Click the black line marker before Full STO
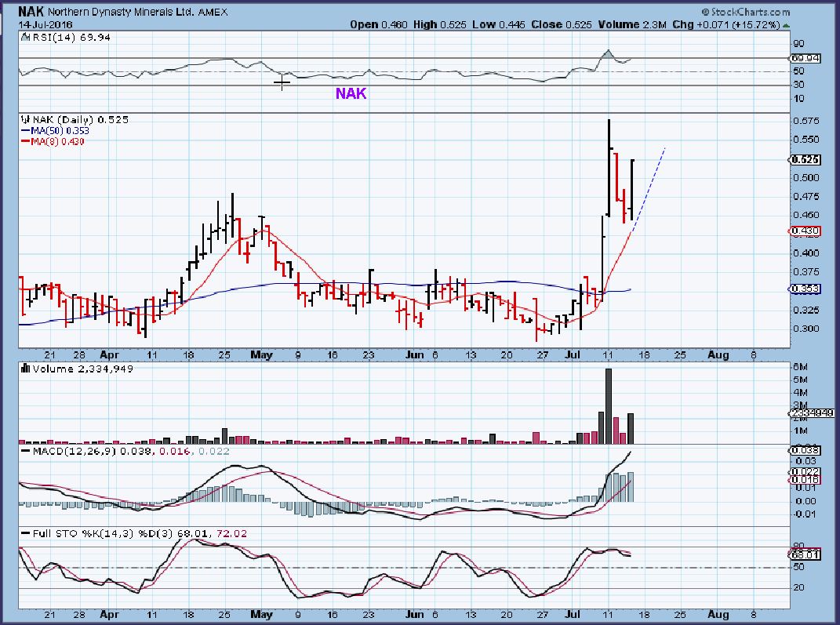Image resolution: width=840 pixels, height=625 pixels. click(x=25, y=534)
